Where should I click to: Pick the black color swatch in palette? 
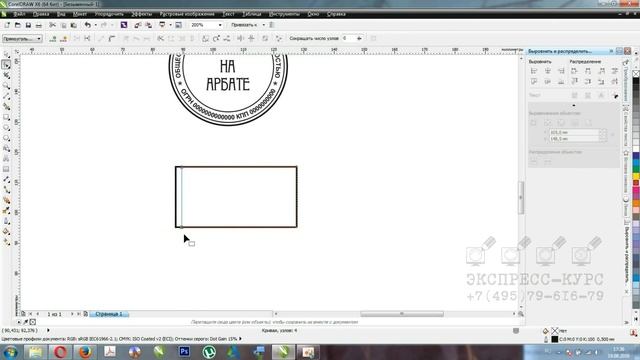tap(636, 81)
